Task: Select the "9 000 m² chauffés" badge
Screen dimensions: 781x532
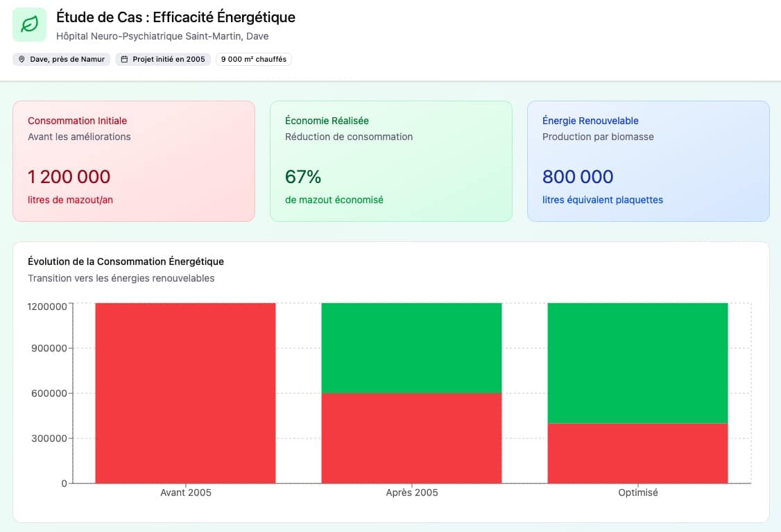Action: click(254, 60)
